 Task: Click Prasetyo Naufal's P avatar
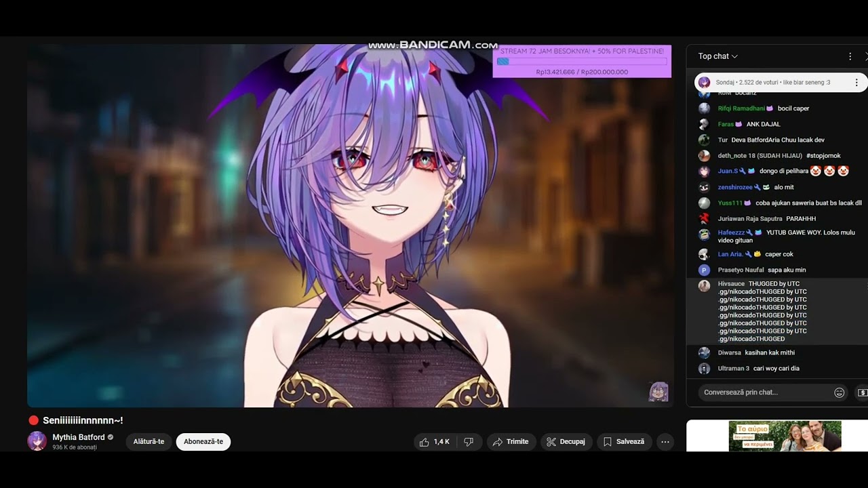(704, 270)
